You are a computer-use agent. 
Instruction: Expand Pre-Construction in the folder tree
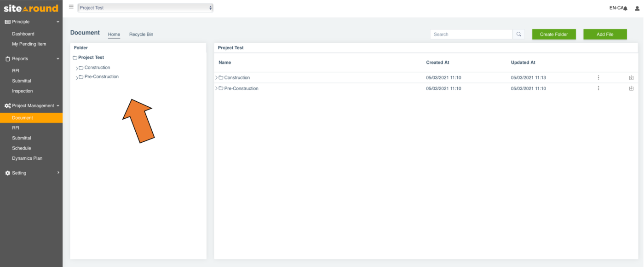77,76
